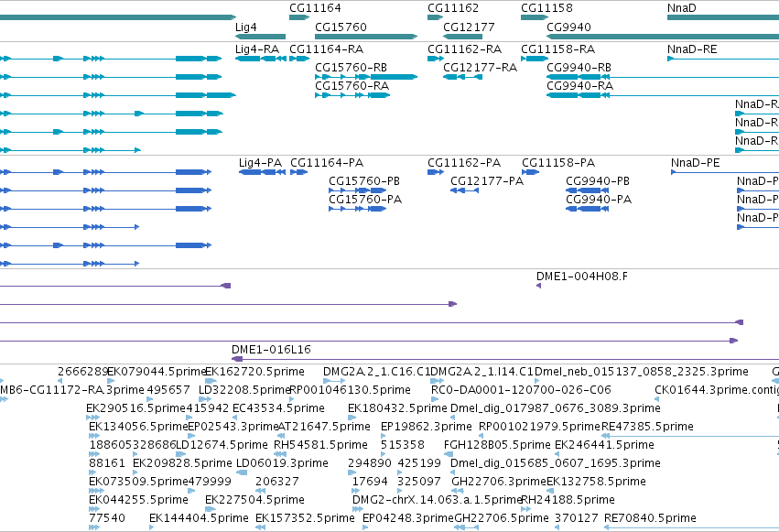Select transcript CG11158-RA
Viewport: 779px width, 532px height.
click(x=557, y=49)
